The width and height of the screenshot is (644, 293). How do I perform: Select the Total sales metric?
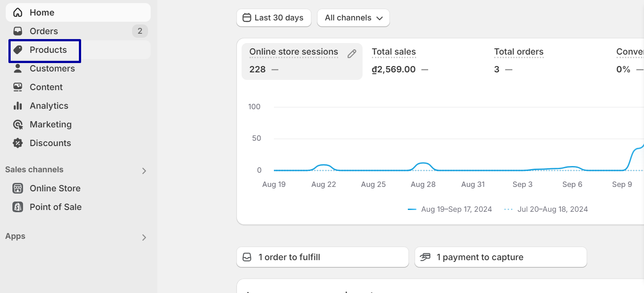click(424, 61)
